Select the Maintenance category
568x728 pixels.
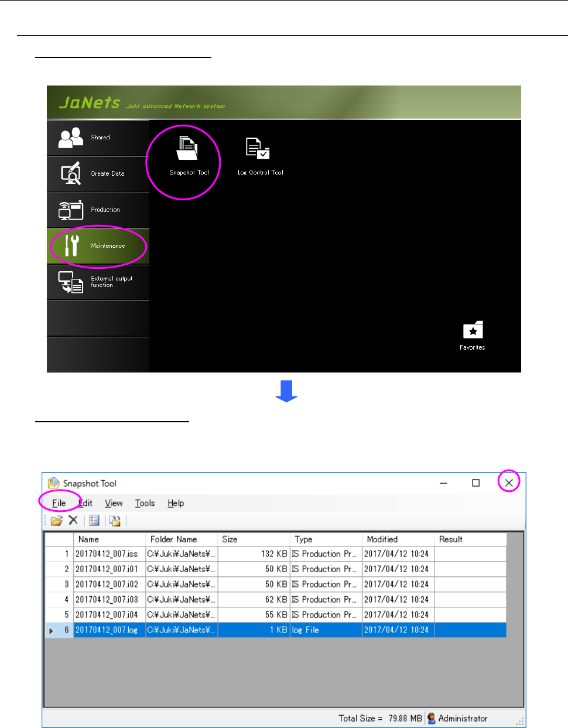pyautogui.click(x=98, y=246)
